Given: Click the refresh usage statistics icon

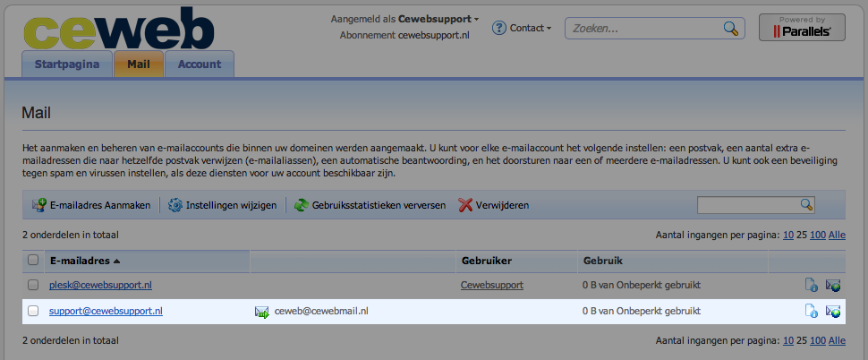Looking at the screenshot, I should pos(302,205).
